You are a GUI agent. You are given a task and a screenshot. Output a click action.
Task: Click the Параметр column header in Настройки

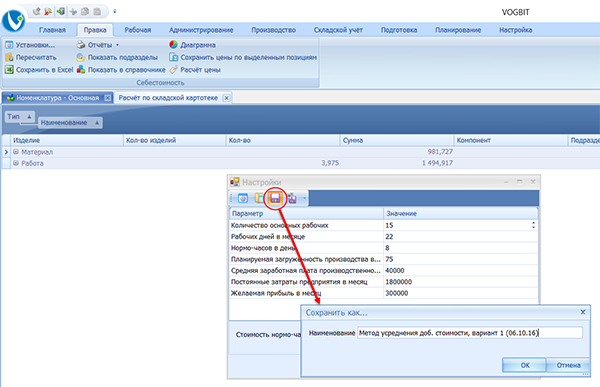307,214
